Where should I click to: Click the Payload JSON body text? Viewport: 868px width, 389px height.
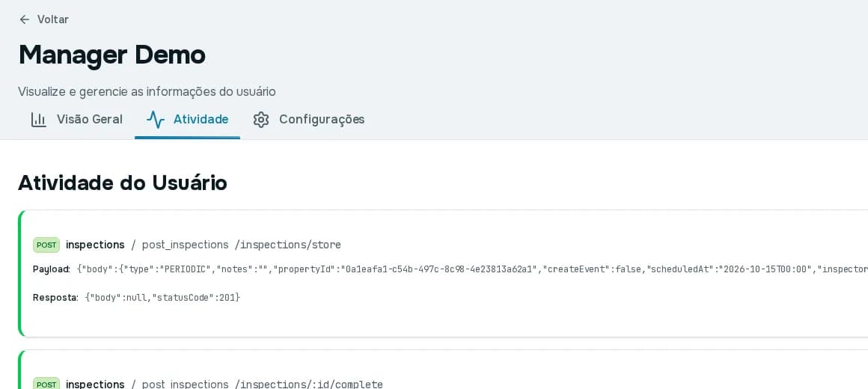pyautogui.click(x=472, y=269)
